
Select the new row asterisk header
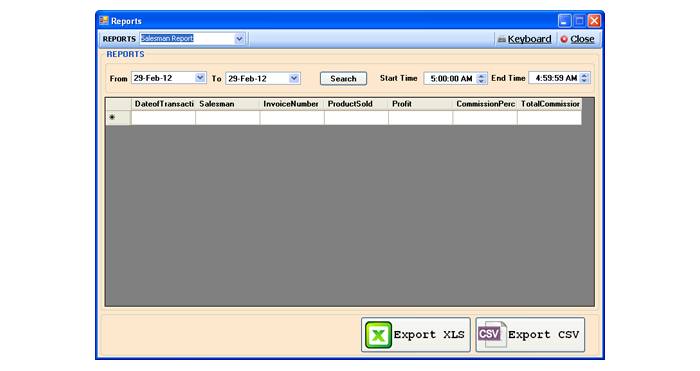pos(118,117)
